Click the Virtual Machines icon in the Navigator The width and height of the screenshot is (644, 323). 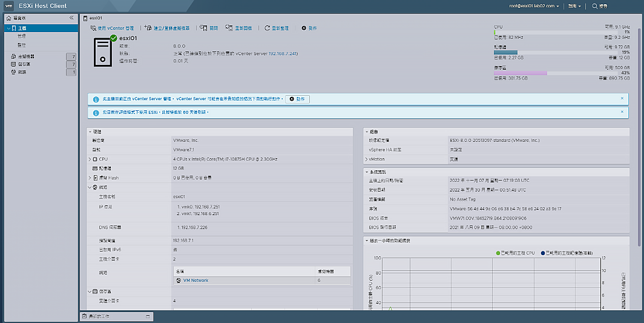(13, 56)
